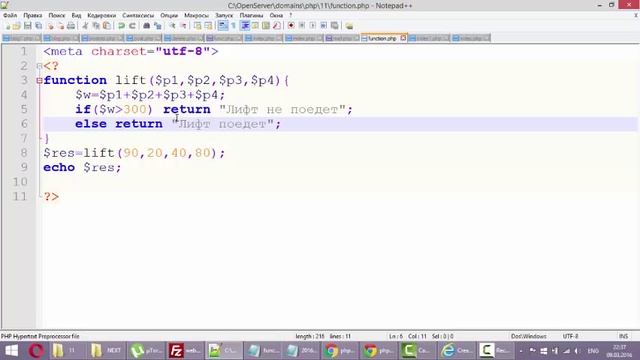Screen dimensions: 640x360
Task: Close the function.php tab
Action: point(403,38)
